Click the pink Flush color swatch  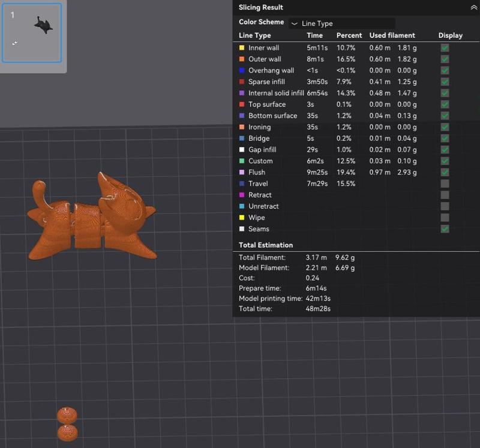tap(242, 172)
